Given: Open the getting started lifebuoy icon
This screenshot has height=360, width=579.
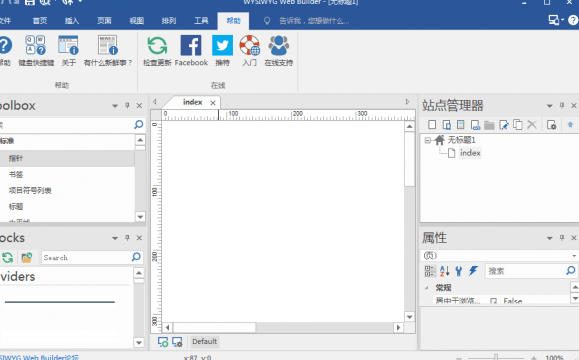Looking at the screenshot, I should pyautogui.click(x=250, y=50).
